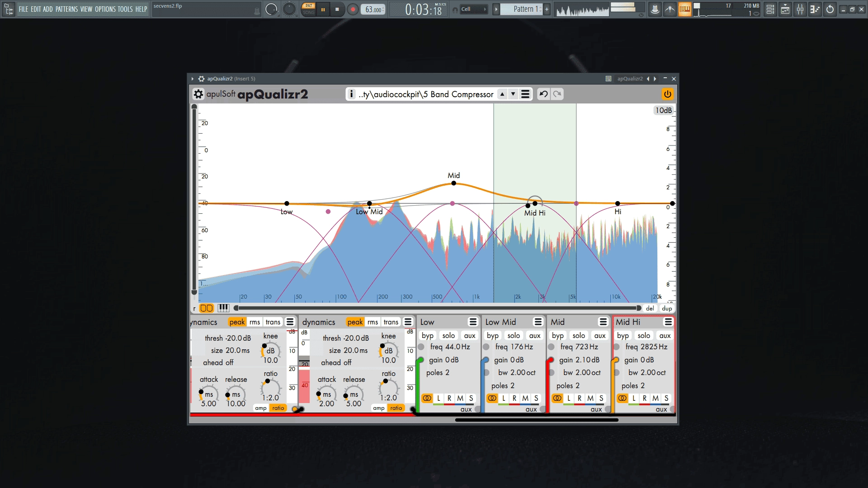Select previous preset with up arrow

click(x=502, y=94)
